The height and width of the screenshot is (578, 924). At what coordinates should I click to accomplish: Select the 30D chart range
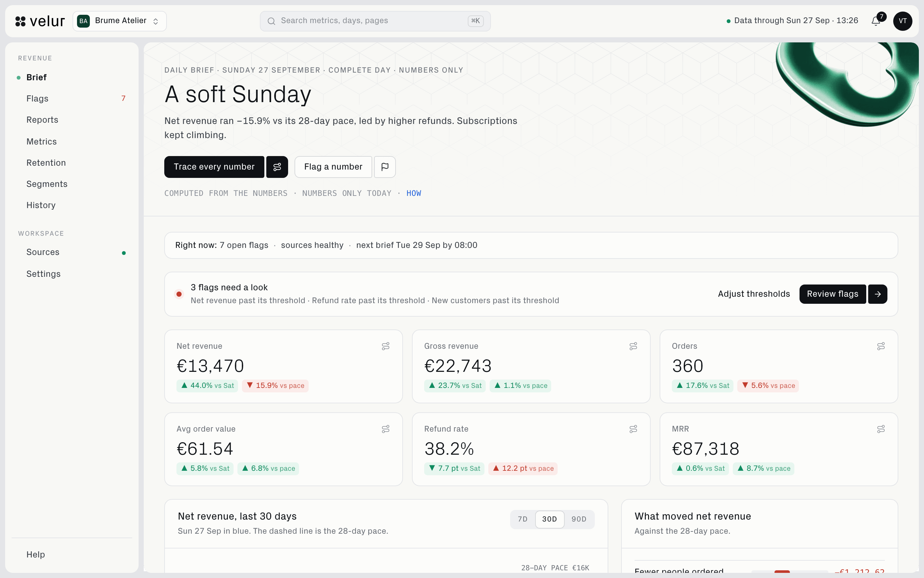[550, 519]
